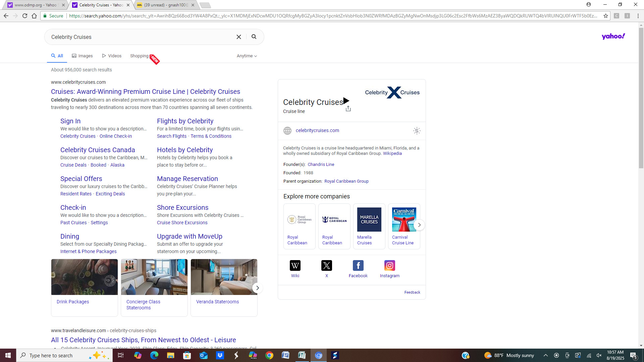Image resolution: width=644 pixels, height=362 pixels.
Task: Open the Anytime time filter dropdown
Action: pos(247,56)
